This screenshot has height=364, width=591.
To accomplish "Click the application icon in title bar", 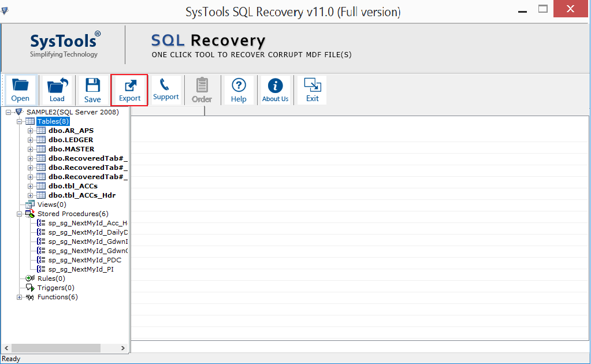I will [5, 10].
